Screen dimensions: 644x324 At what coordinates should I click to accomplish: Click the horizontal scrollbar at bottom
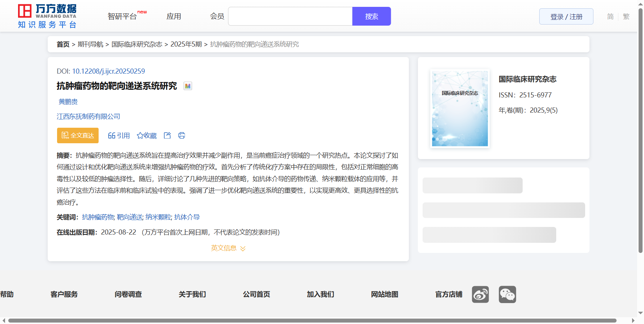click(x=312, y=320)
